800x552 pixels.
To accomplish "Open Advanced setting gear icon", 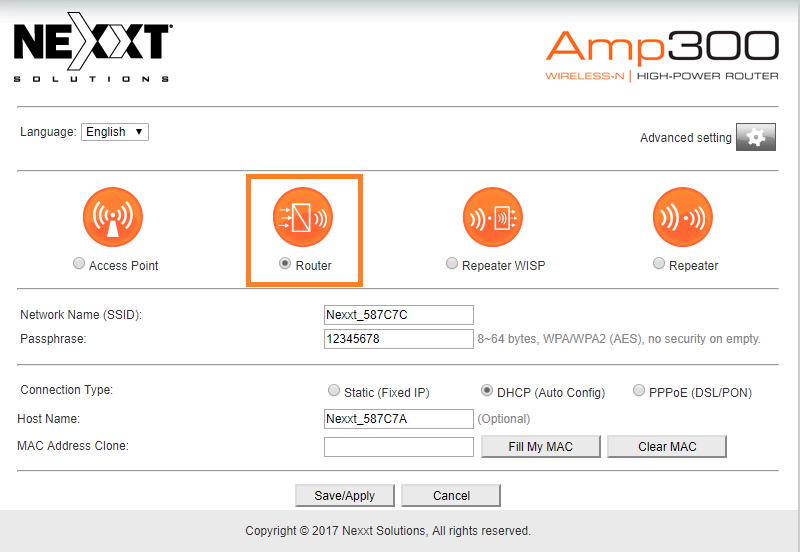I will (756, 137).
